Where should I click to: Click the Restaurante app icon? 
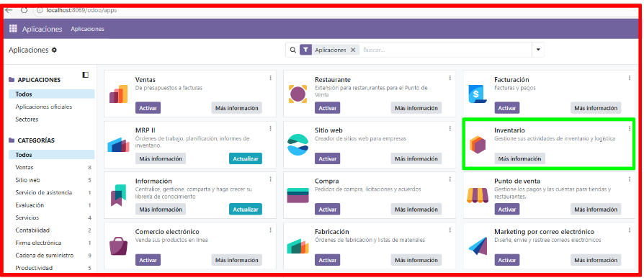point(298,94)
